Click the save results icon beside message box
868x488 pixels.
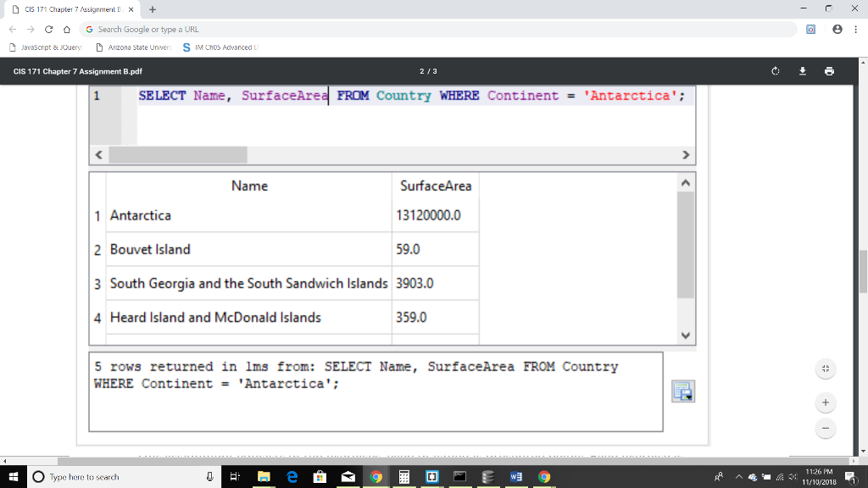[683, 391]
